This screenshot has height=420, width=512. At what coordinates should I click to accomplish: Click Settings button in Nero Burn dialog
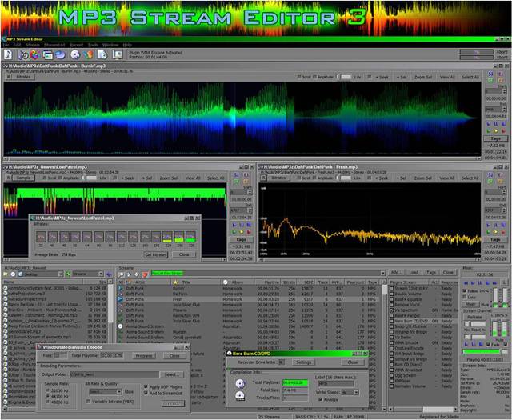pyautogui.click(x=304, y=362)
